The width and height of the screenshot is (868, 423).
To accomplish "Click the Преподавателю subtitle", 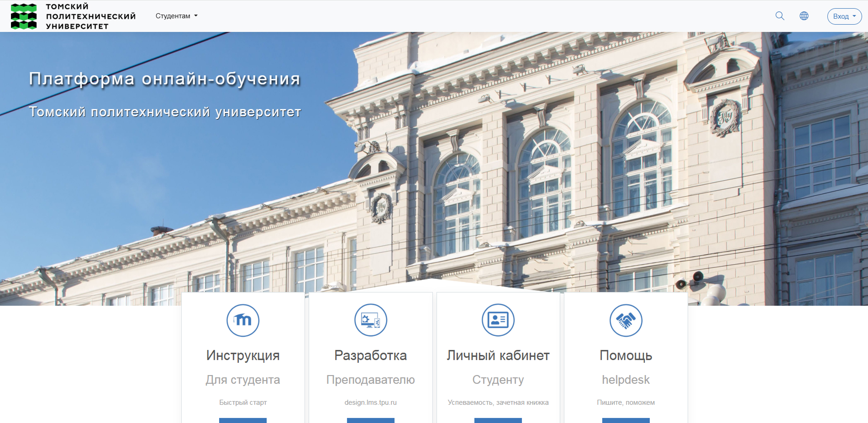I will (x=371, y=380).
